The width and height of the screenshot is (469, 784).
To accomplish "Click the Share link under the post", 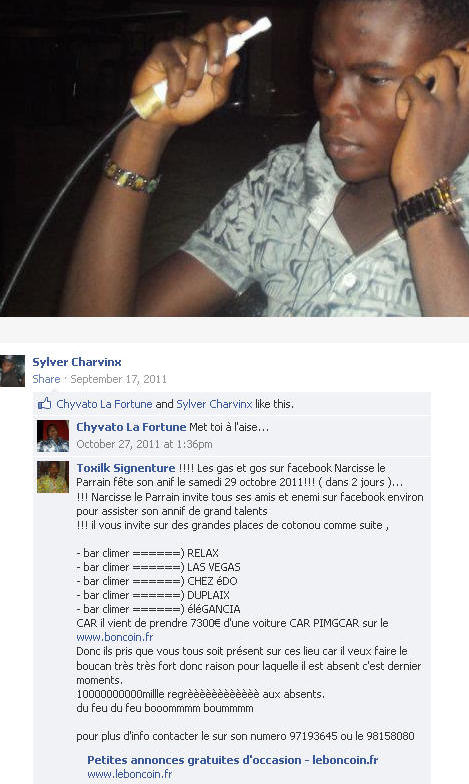I will (46, 379).
